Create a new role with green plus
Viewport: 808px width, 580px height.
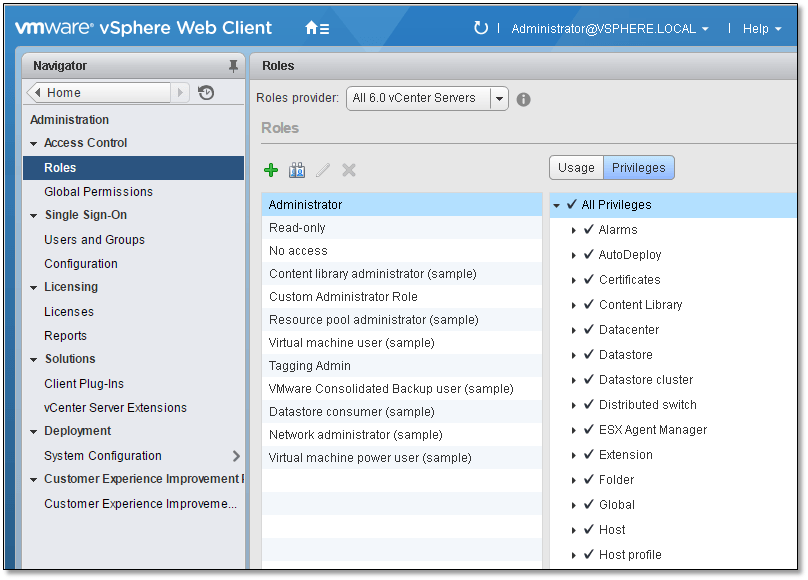[x=271, y=170]
